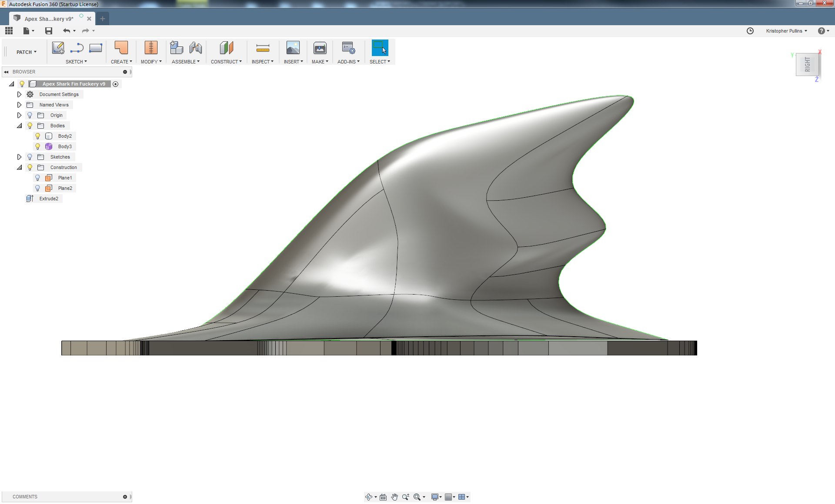This screenshot has height=504, width=835.
Task: Save the design with the disk icon
Action: [49, 30]
